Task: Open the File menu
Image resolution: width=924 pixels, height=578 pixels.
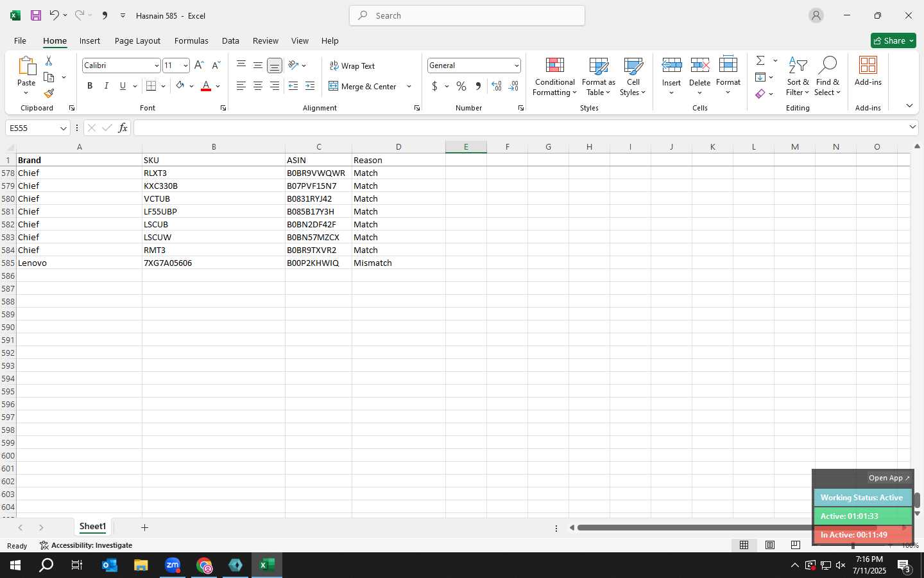Action: tap(20, 40)
